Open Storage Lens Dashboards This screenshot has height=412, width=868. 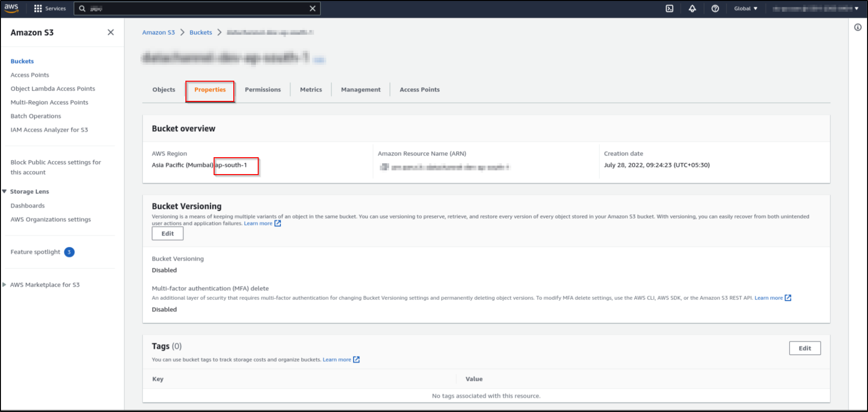pos(28,206)
